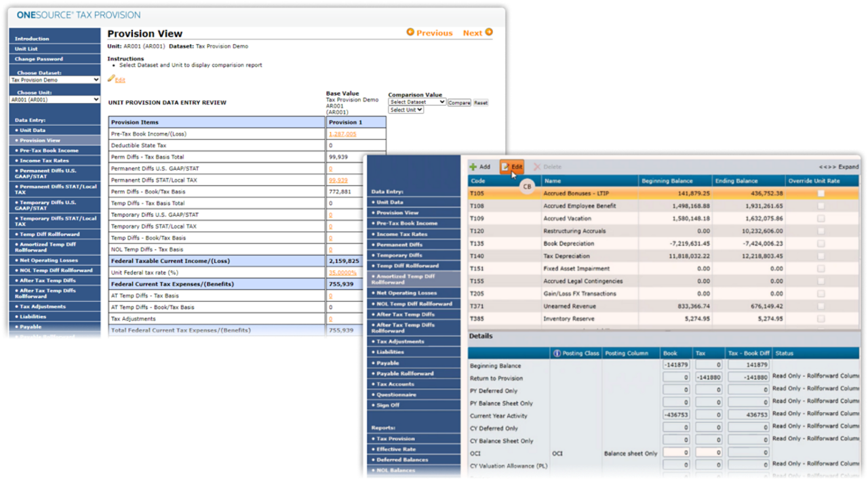868x488 pixels.
Task: Check Override Unit Rate for Accrued Bonuses - LTIP
Action: (821, 194)
